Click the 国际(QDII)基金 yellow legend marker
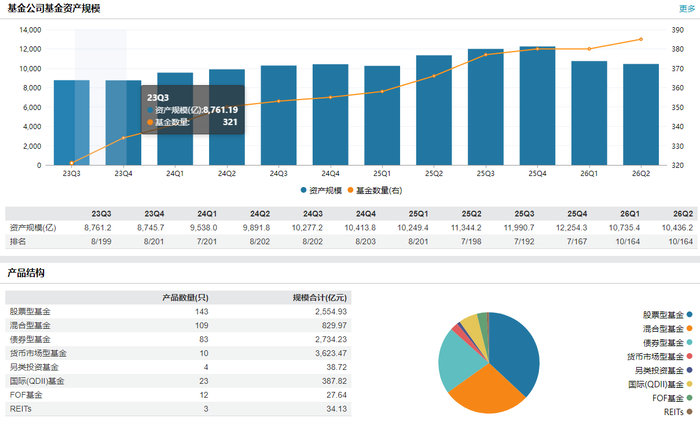This screenshot has height=433, width=700. [x=690, y=384]
